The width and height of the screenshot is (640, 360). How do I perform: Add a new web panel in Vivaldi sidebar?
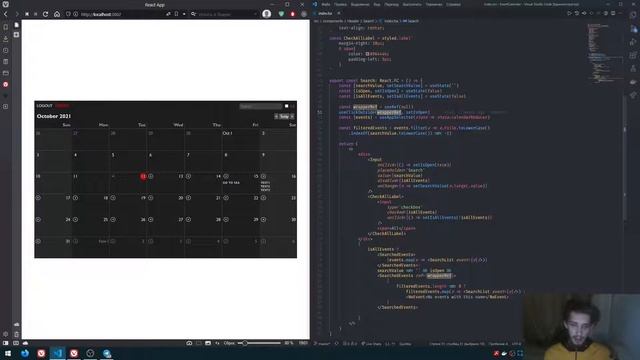[x=6, y=107]
